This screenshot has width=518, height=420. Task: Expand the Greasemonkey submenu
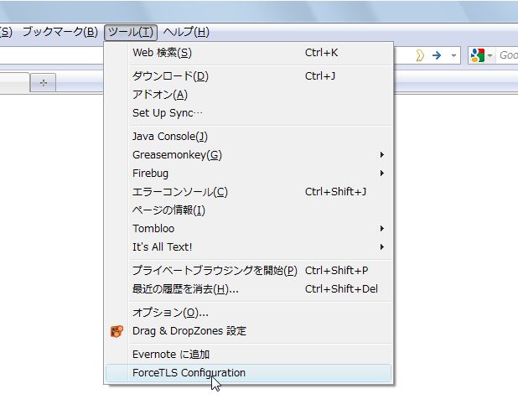249,154
